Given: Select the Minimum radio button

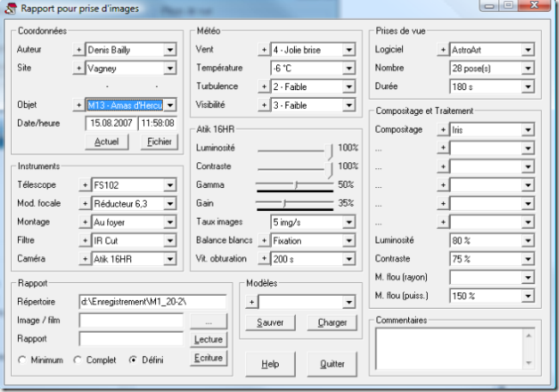Looking at the screenshot, I should coord(22,359).
